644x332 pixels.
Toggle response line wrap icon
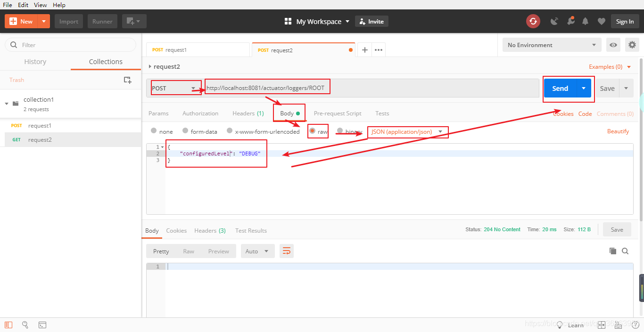pos(287,251)
